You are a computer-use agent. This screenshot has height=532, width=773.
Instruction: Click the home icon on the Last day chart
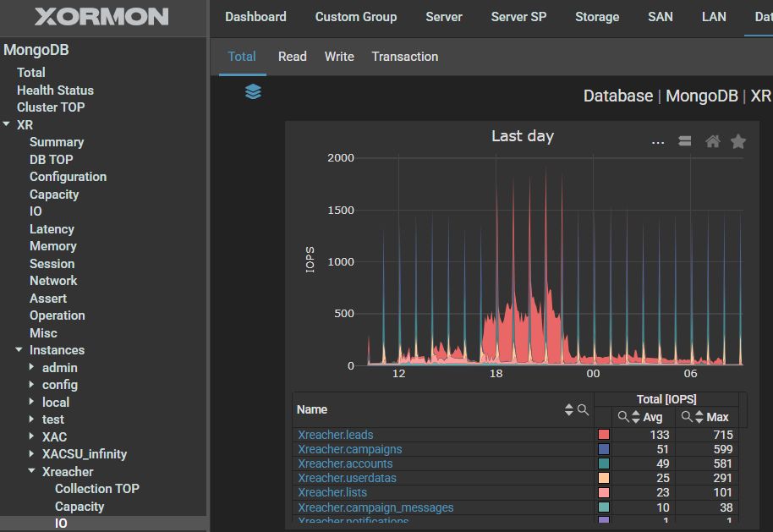point(713,141)
